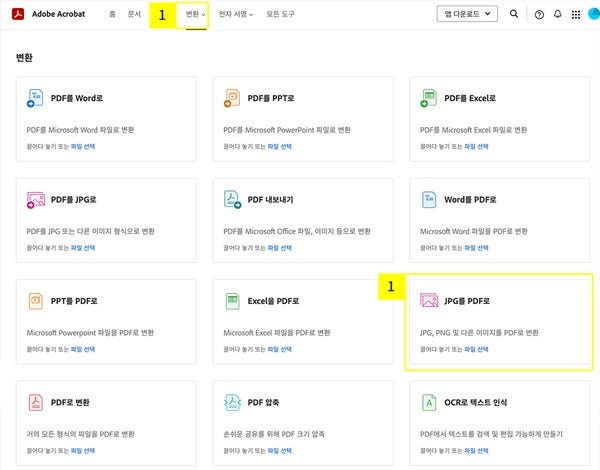Click 파일 선택 link in PDF 내보내기 card
The image size is (600, 470).
point(279,248)
